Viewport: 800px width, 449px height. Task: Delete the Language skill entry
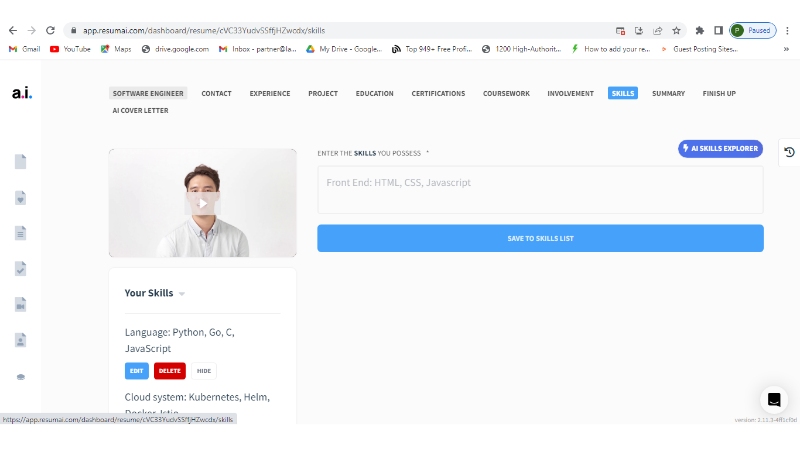(170, 371)
